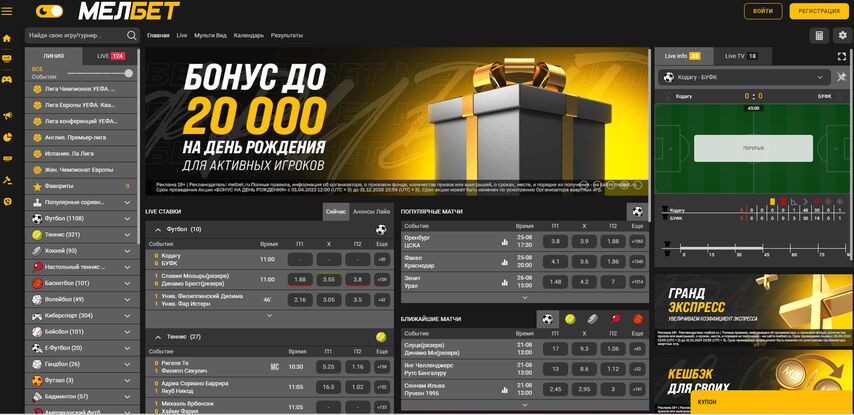Select П1 odds 1.88 for Славия Мозырь
The height and width of the screenshot is (415, 854).
[x=300, y=279]
